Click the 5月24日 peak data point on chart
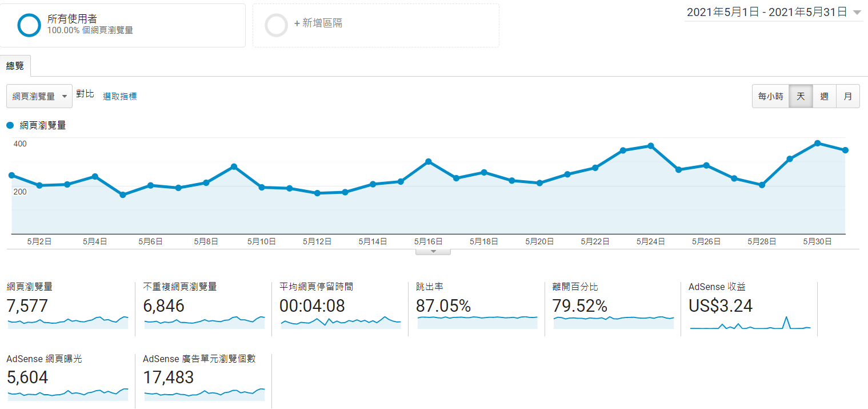The image size is (868, 409). point(651,146)
